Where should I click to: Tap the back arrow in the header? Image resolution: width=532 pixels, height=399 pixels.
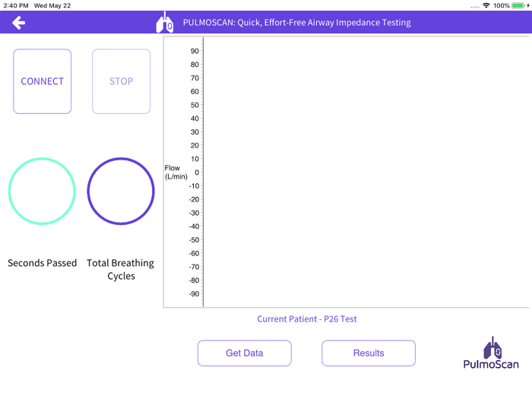19,23
